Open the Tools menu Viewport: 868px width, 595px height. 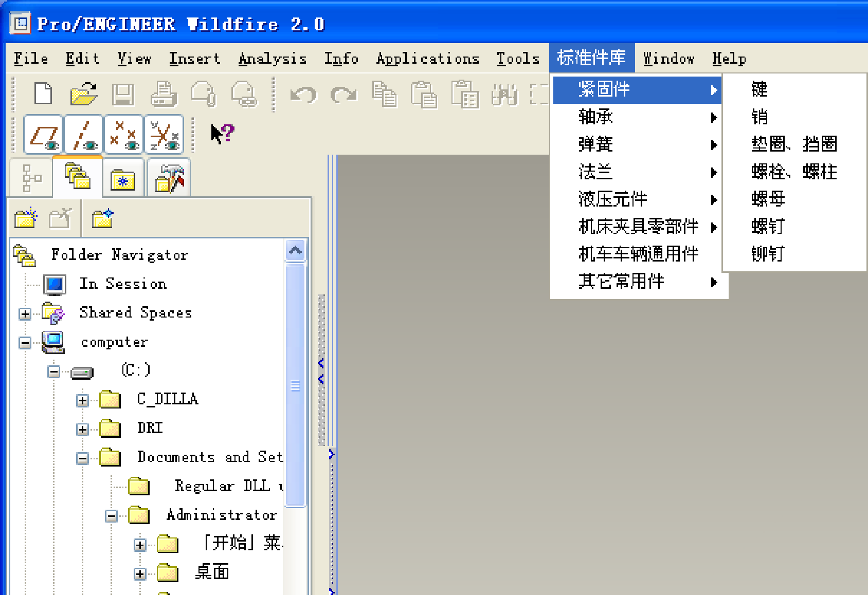click(x=518, y=59)
